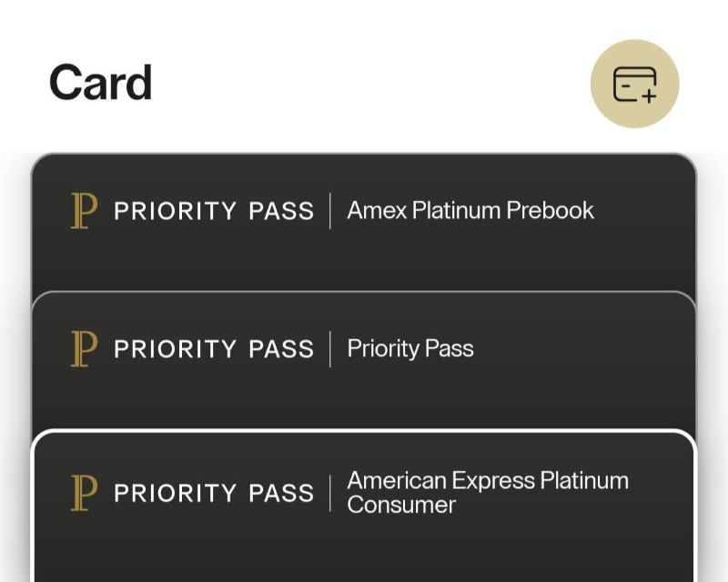Click PRIORITY PASS wordmark on middle card
728x582 pixels.
click(214, 349)
